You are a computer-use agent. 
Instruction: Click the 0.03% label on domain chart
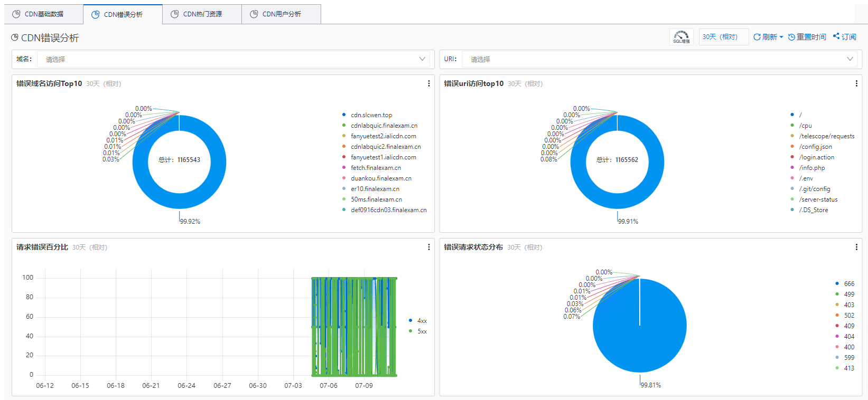(x=111, y=159)
